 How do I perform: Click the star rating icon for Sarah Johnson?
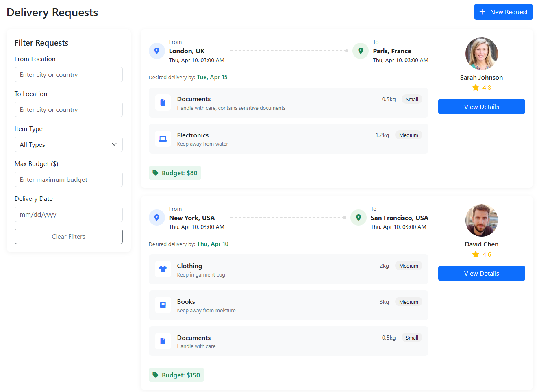[476, 88]
